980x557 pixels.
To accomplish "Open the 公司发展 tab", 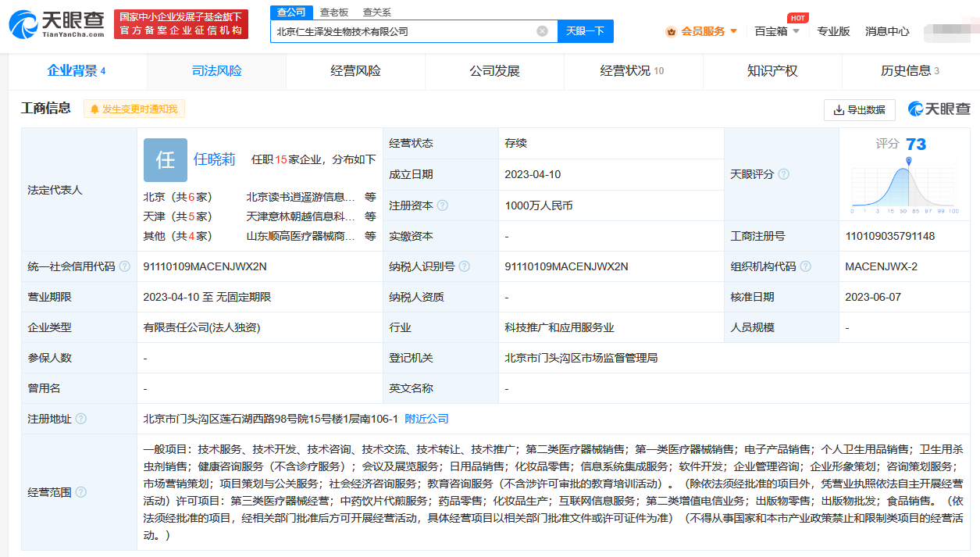I will pos(495,71).
